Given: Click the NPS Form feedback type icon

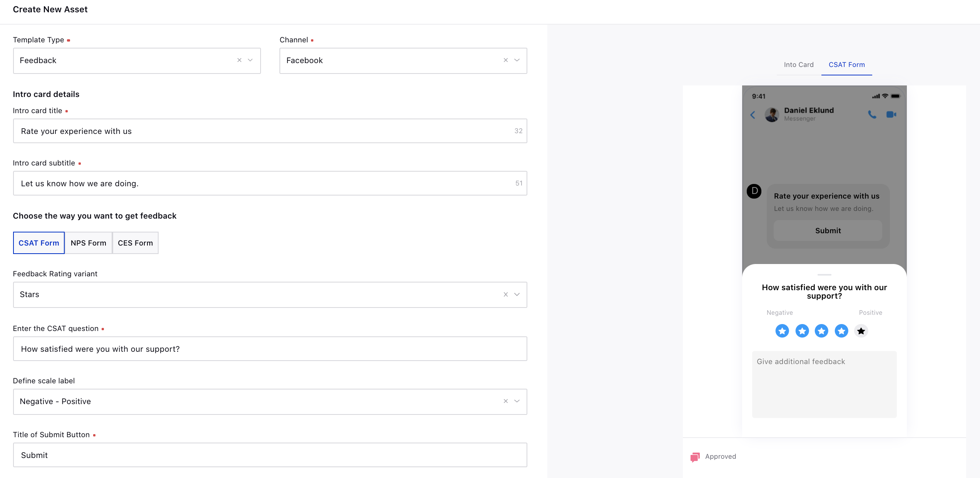Looking at the screenshot, I should click(88, 242).
